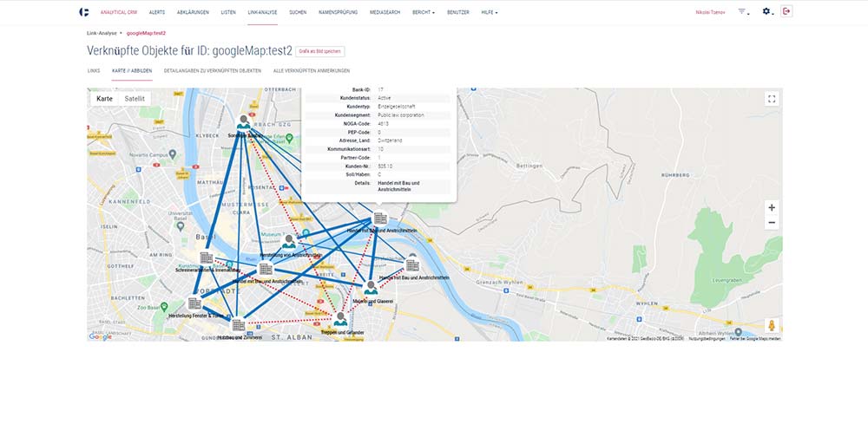Screen dimensions: 868x437
Task: Click the Kundentyp value Einzelgesellschaft
Action: pyautogui.click(x=397, y=106)
